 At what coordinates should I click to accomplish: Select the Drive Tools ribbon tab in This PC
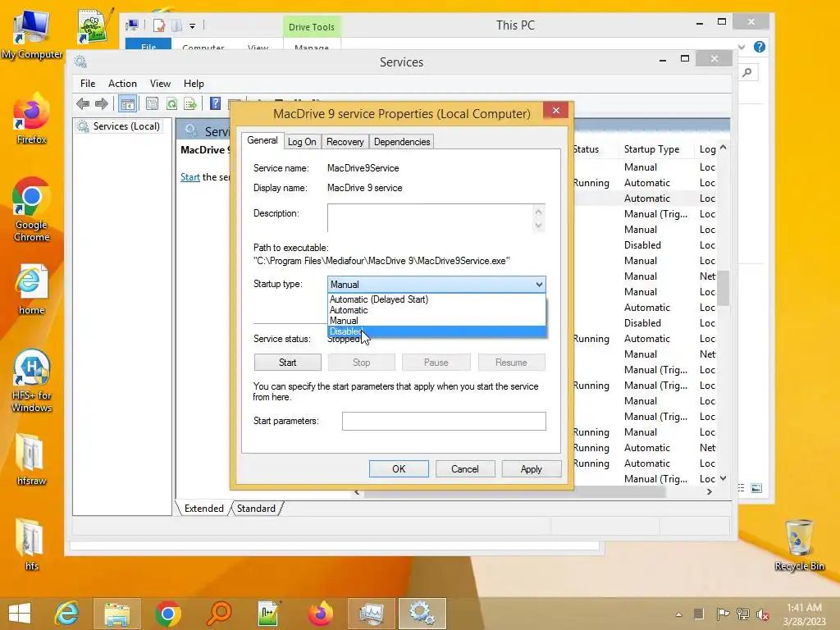[311, 27]
